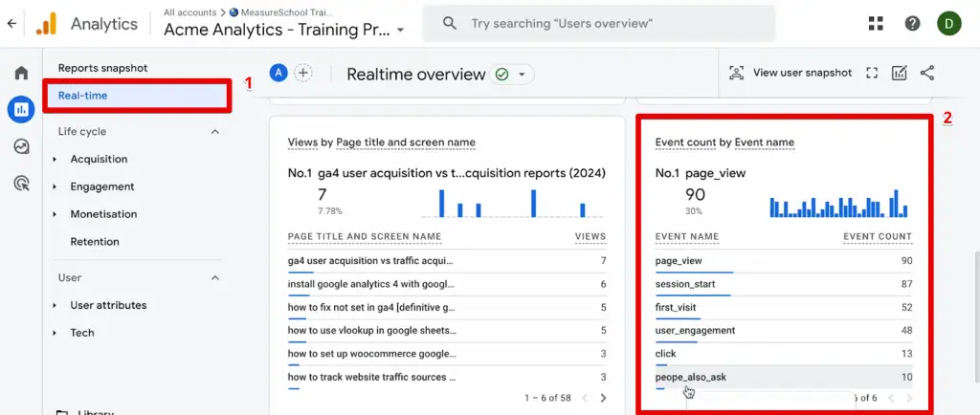The height and width of the screenshot is (415, 980).
Task: Expand the Acquisition tree item
Action: click(55, 159)
